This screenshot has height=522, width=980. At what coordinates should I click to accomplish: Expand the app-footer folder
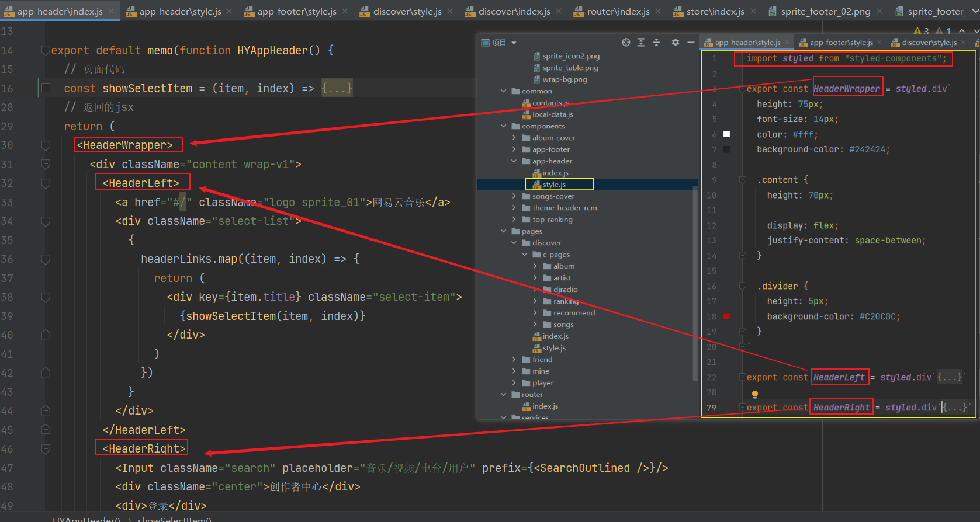pos(514,149)
